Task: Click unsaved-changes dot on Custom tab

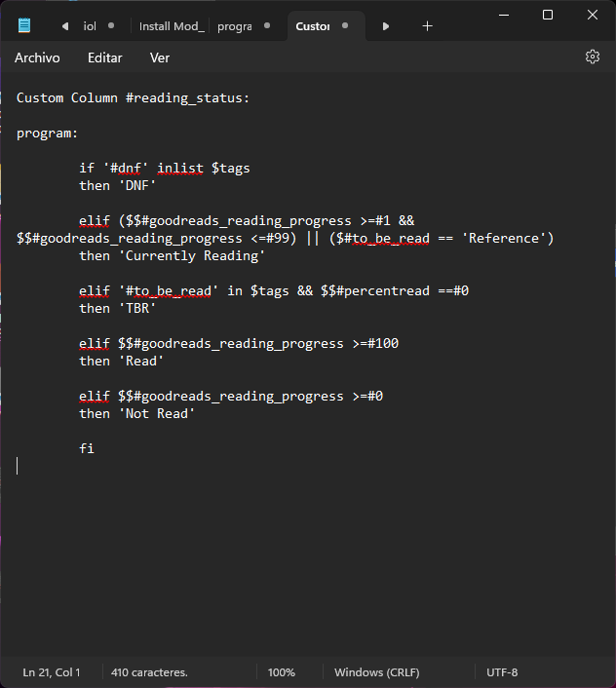Action: [x=345, y=26]
